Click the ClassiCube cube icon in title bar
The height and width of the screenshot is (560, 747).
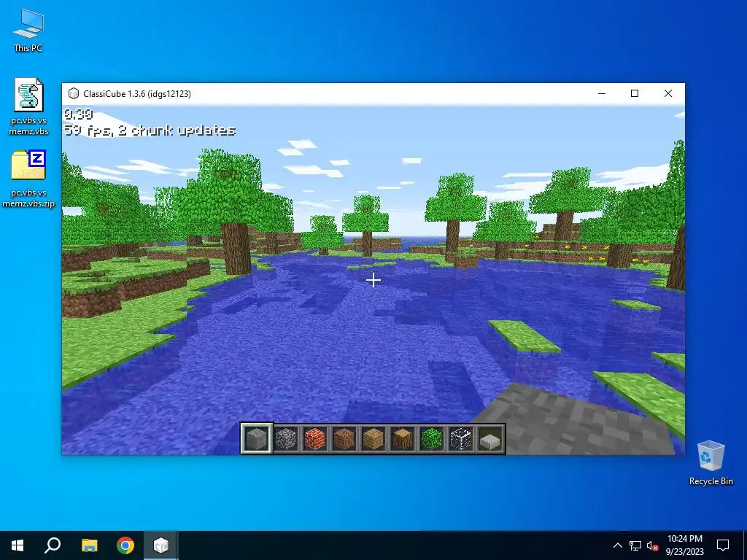pyautogui.click(x=74, y=93)
